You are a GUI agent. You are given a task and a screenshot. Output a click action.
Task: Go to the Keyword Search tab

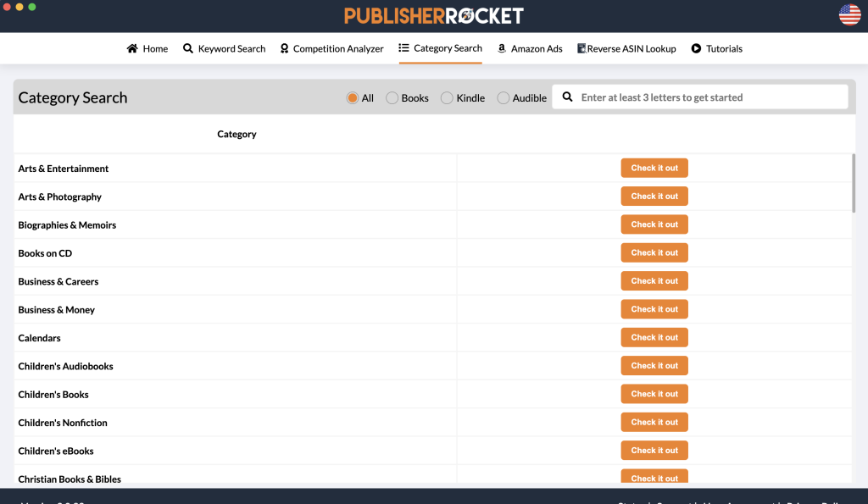231,49
